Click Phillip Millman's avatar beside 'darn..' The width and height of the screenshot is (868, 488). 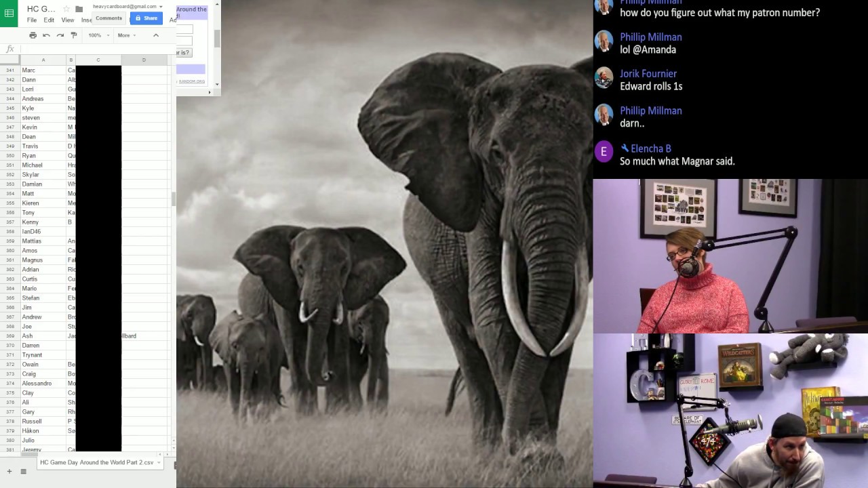[x=604, y=115]
